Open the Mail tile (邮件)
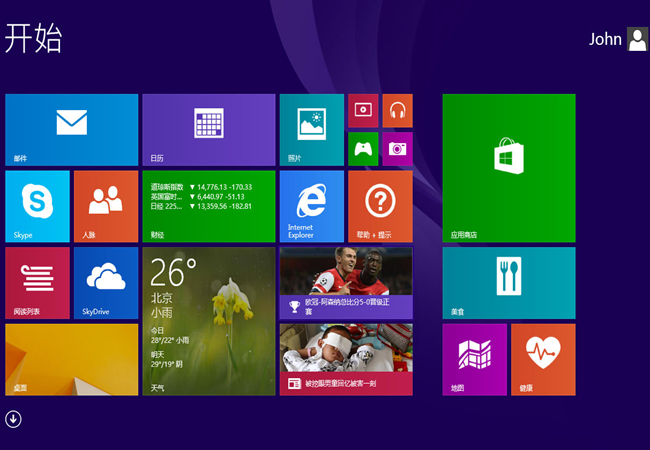 point(72,130)
